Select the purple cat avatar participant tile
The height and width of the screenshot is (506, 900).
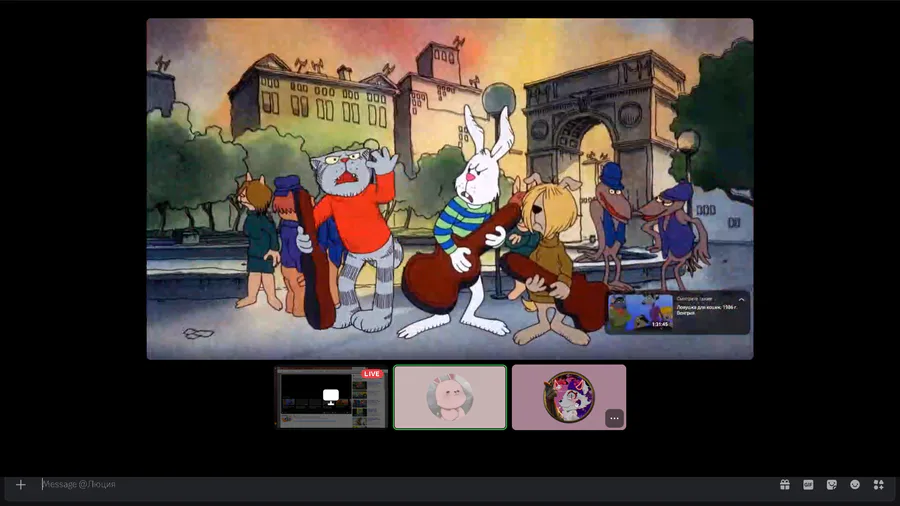pyautogui.click(x=569, y=397)
